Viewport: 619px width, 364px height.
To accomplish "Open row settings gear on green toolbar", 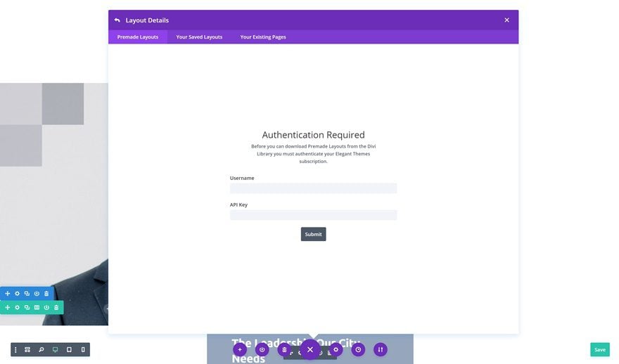I will (x=18, y=308).
